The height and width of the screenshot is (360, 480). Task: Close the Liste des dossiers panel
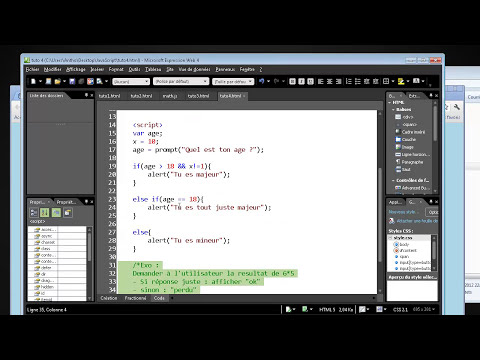(92, 95)
